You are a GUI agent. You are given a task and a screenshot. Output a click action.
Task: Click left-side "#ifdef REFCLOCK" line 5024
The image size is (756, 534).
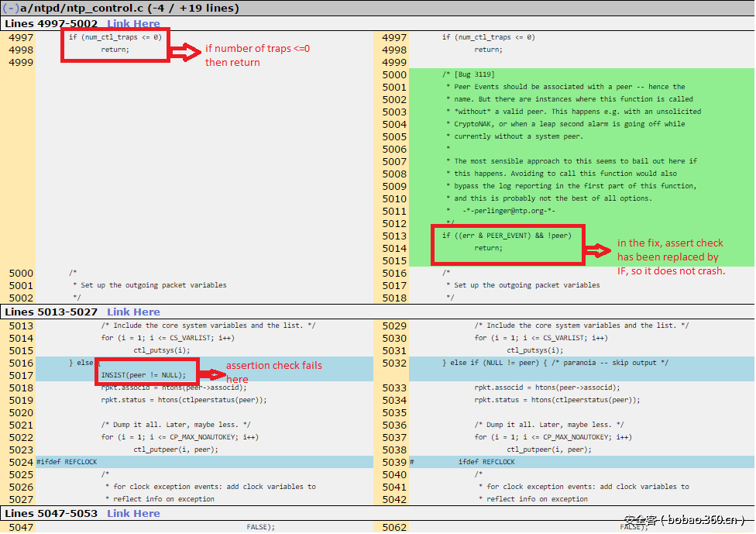click(67, 462)
